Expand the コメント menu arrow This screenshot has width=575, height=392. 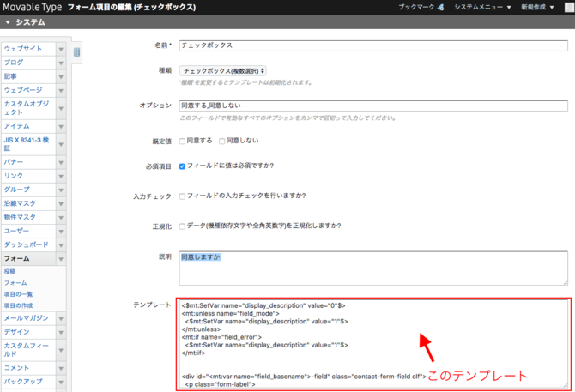click(61, 368)
